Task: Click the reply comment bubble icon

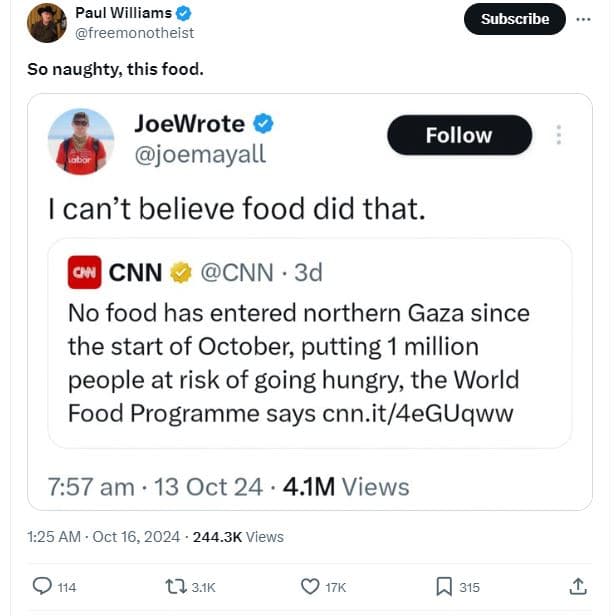Action: tap(42, 587)
